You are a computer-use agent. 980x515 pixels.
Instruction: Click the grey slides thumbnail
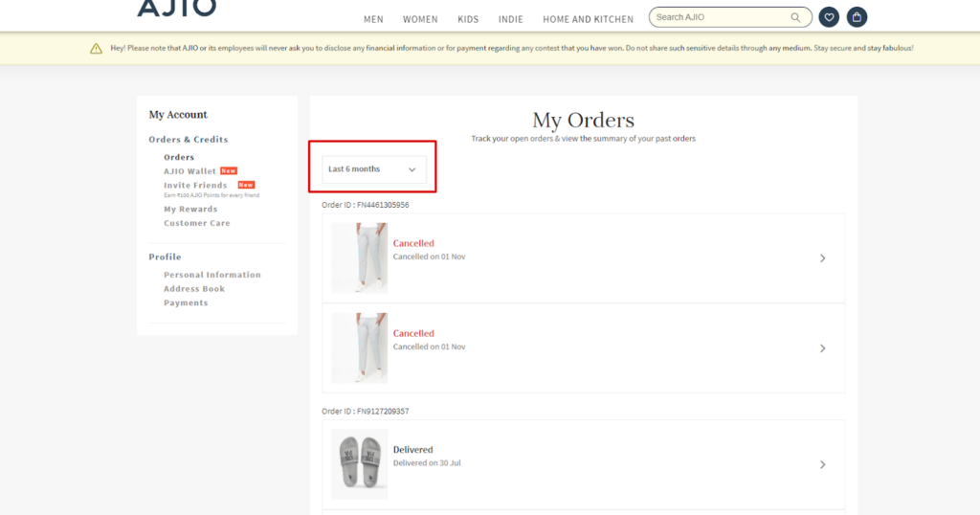360,464
